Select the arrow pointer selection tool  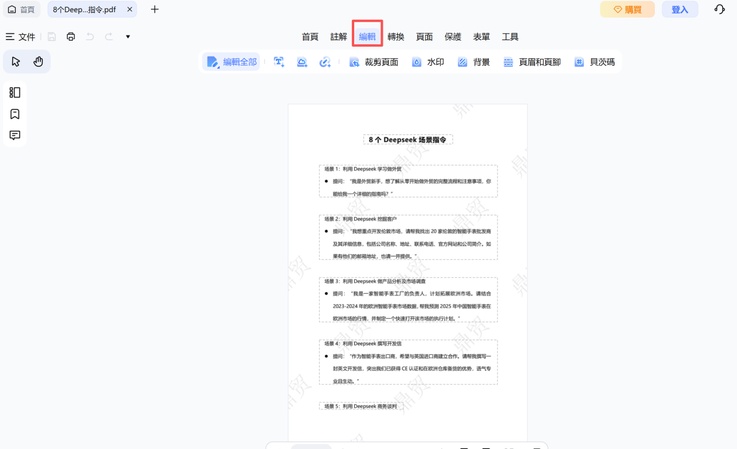[16, 62]
